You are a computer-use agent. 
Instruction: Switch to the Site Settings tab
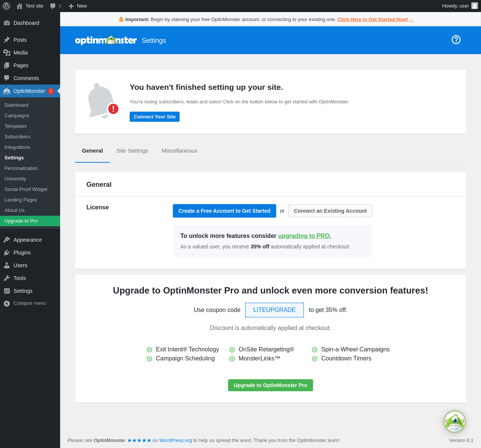pos(132,151)
